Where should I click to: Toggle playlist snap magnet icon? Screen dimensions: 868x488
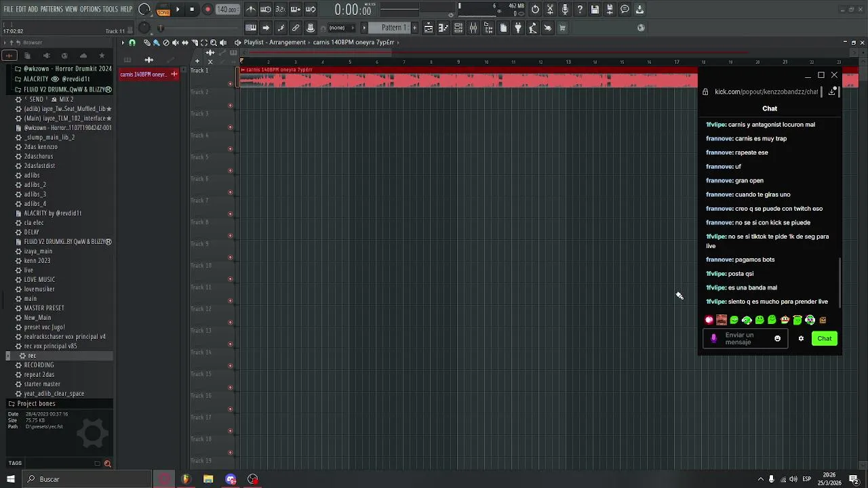[132, 43]
